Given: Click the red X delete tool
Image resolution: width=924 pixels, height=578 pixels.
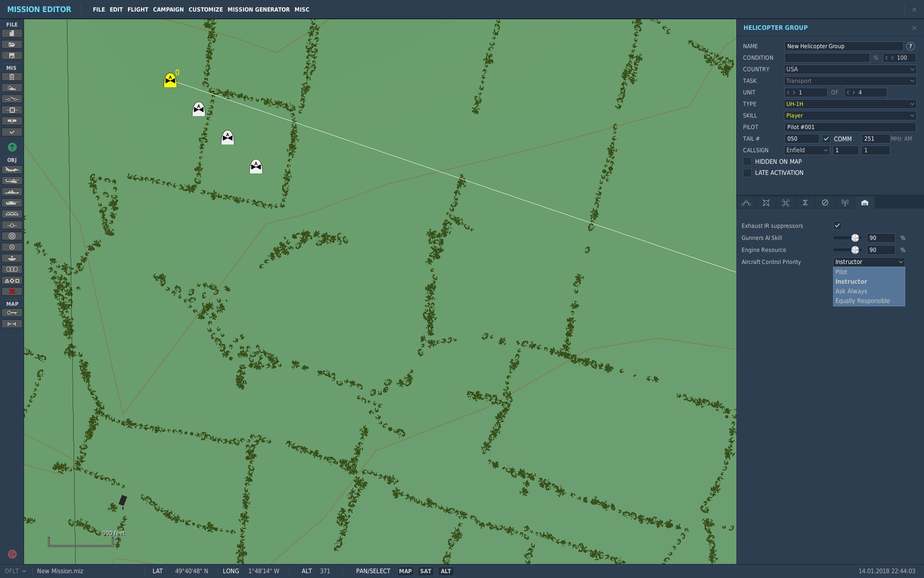Looking at the screenshot, I should point(12,291).
